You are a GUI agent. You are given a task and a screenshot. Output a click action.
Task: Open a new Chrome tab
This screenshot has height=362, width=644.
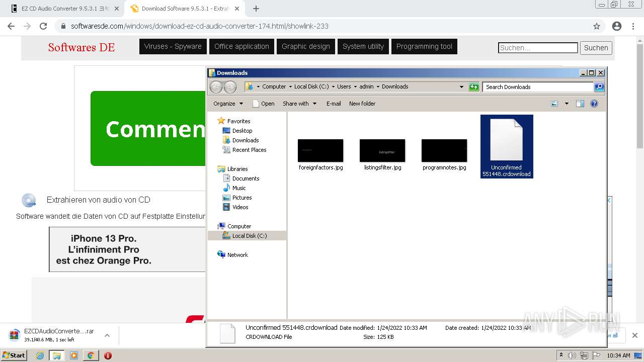(256, 9)
